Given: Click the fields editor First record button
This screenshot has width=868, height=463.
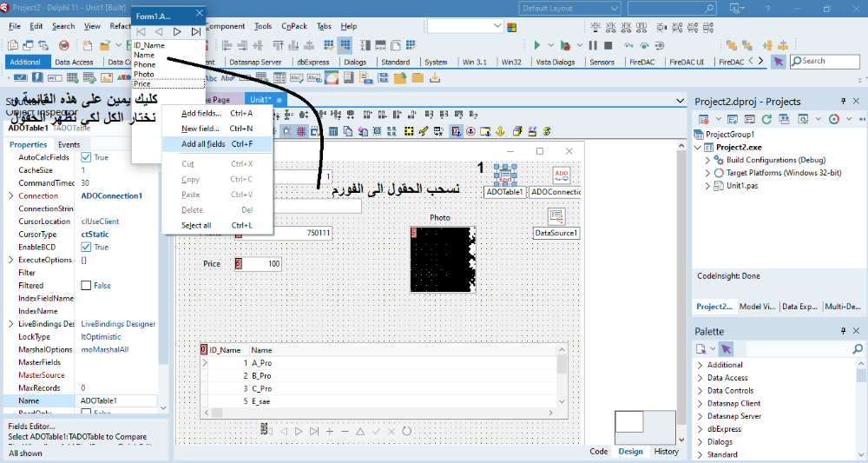Looking at the screenshot, I should (141, 32).
